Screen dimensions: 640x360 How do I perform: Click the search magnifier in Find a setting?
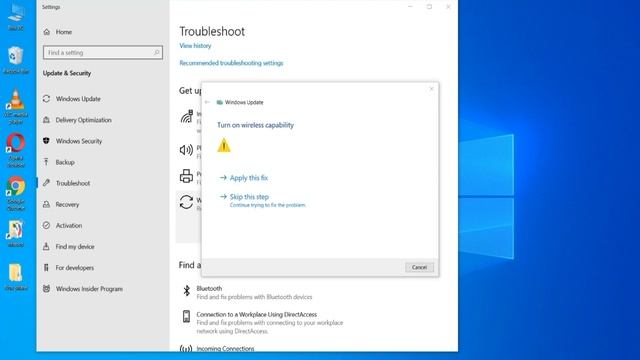(156, 52)
